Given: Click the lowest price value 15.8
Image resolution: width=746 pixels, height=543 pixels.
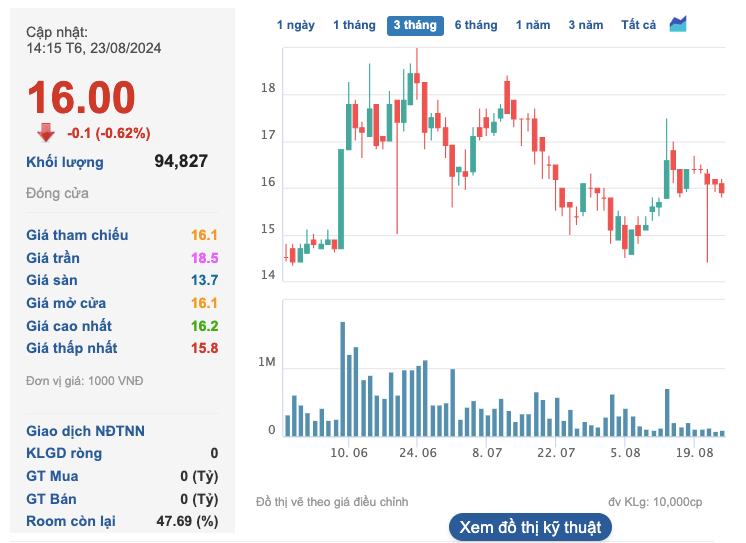Looking at the screenshot, I should pos(205,348).
